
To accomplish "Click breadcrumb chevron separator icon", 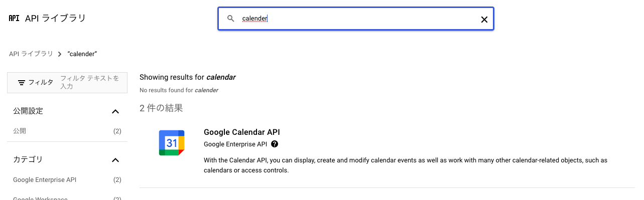I will click(x=60, y=54).
